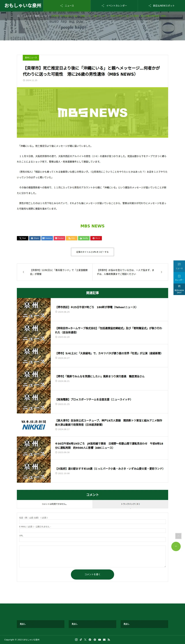Open the YouTube footer icon
This screenshot has width=185, height=644.
(x=99, y=640)
